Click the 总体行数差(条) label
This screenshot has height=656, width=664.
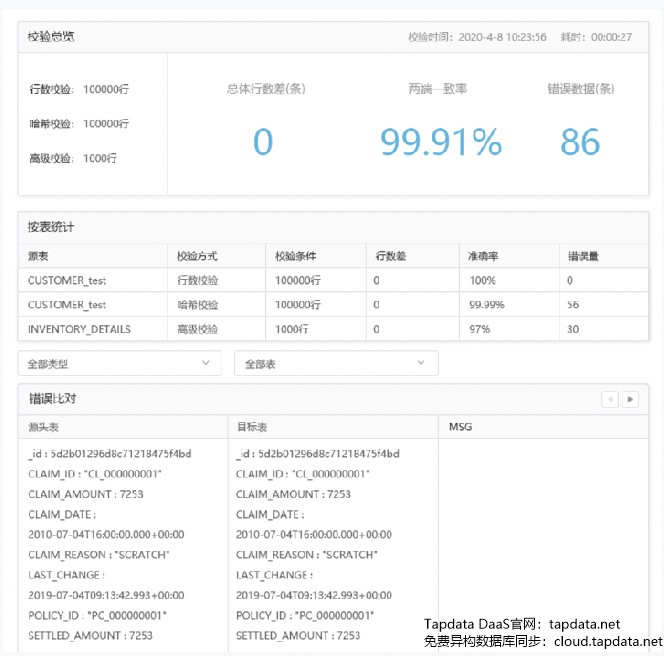[266, 89]
